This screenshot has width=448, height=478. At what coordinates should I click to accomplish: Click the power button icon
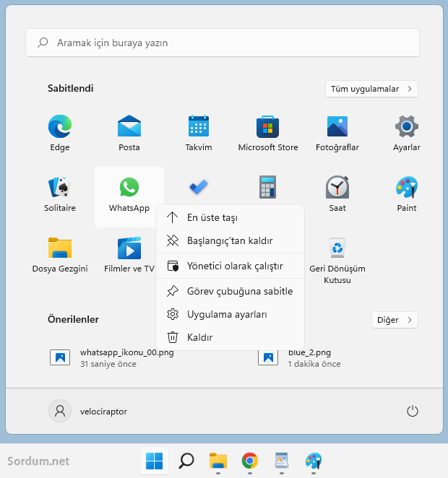pyautogui.click(x=413, y=411)
